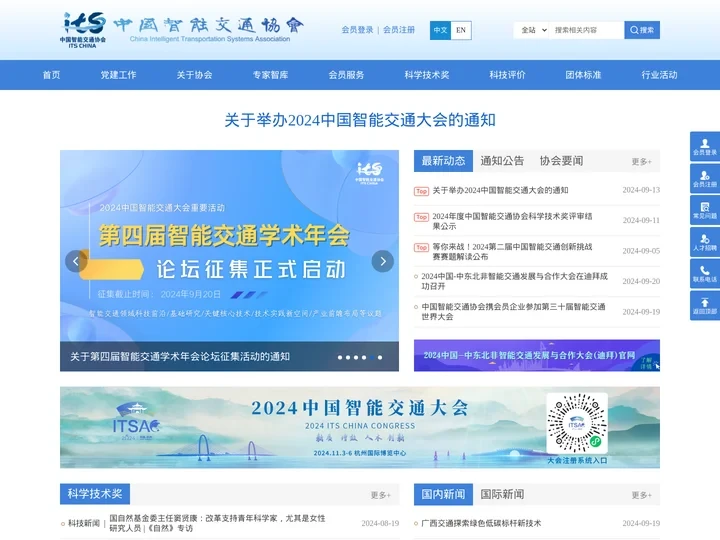Screen dimensions: 720x540
Task: Click the 科学技术奖 section heading
Action: click(x=95, y=494)
